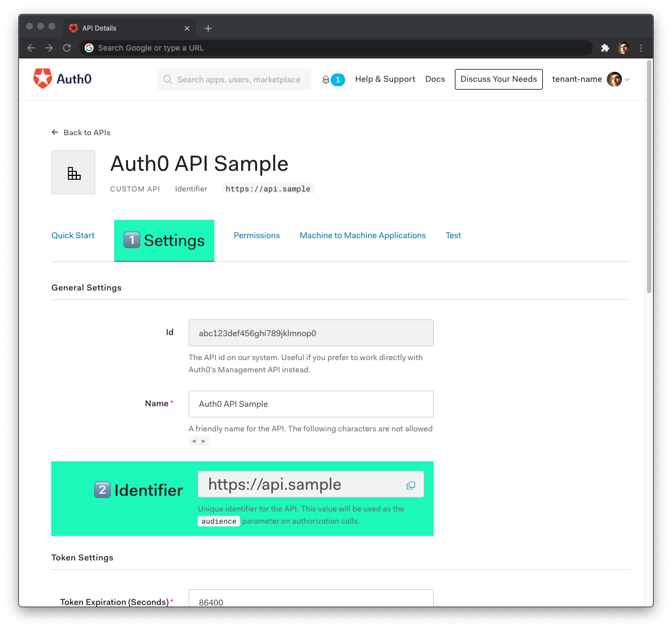
Task: Select the Settings tab
Action: click(x=164, y=240)
